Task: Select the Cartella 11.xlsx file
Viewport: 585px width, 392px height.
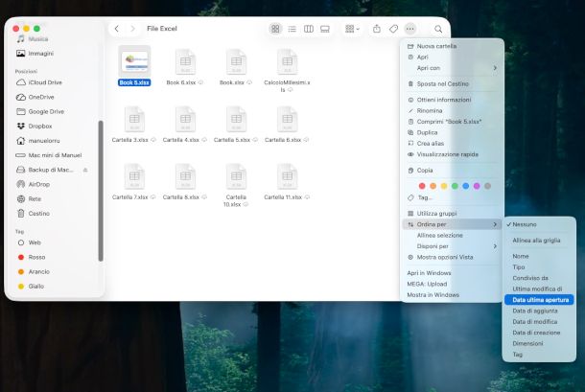Action: point(287,182)
